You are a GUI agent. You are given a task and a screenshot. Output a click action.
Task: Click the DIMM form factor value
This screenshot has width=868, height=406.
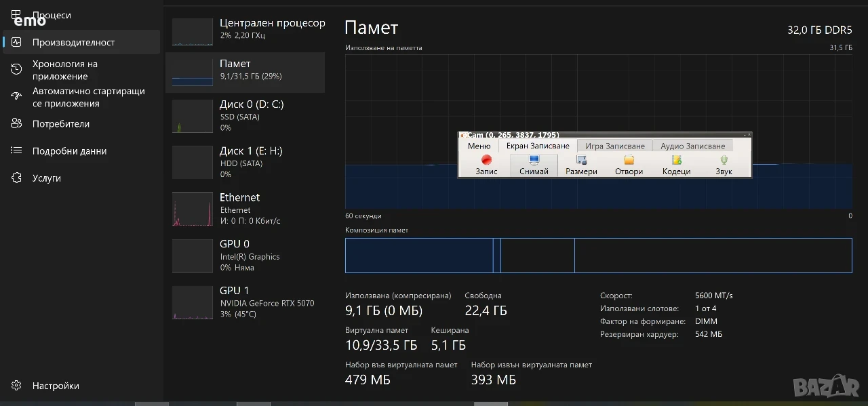[706, 321]
